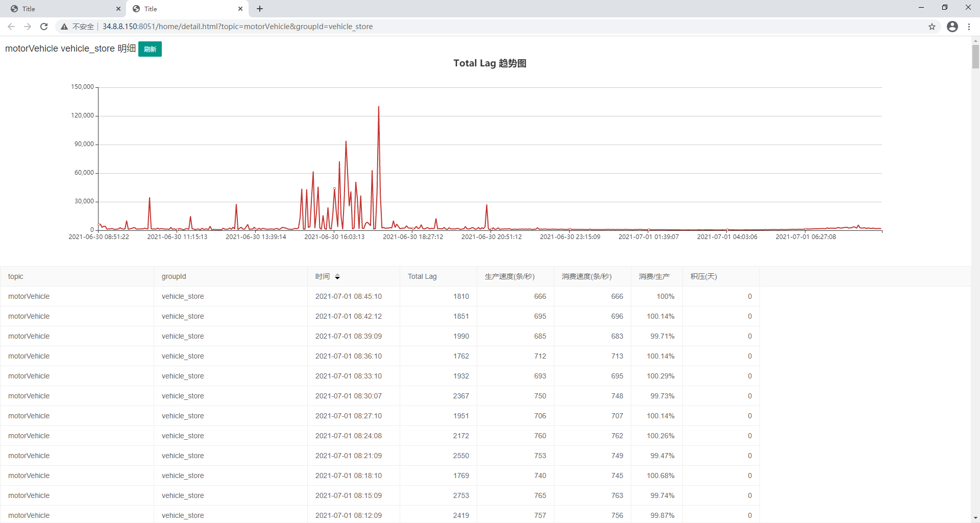Click the x-axis label 2021-06-30 08:51:22
The width and height of the screenshot is (980, 523).
click(99, 237)
